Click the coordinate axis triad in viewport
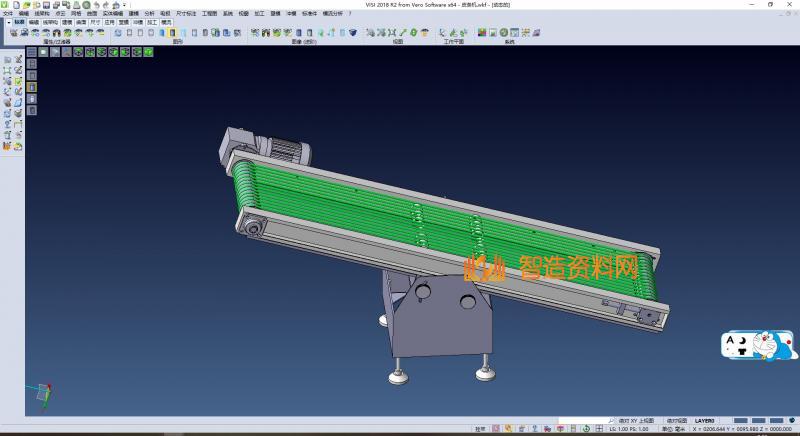800x436 pixels. coord(41,394)
